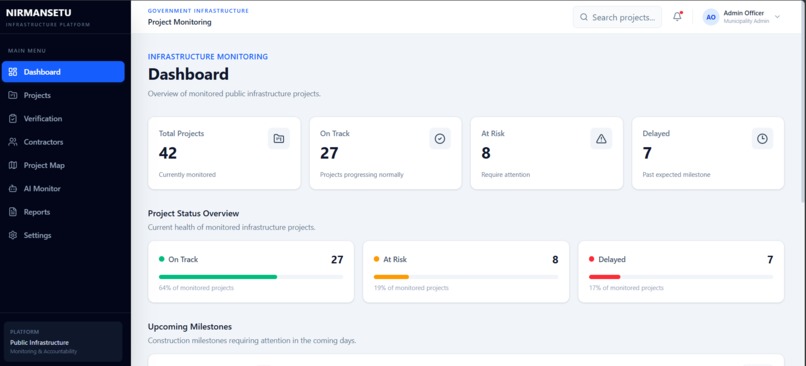Image resolution: width=806 pixels, height=366 pixels.
Task: Click the MAIN MENU section label
Action: [27, 51]
